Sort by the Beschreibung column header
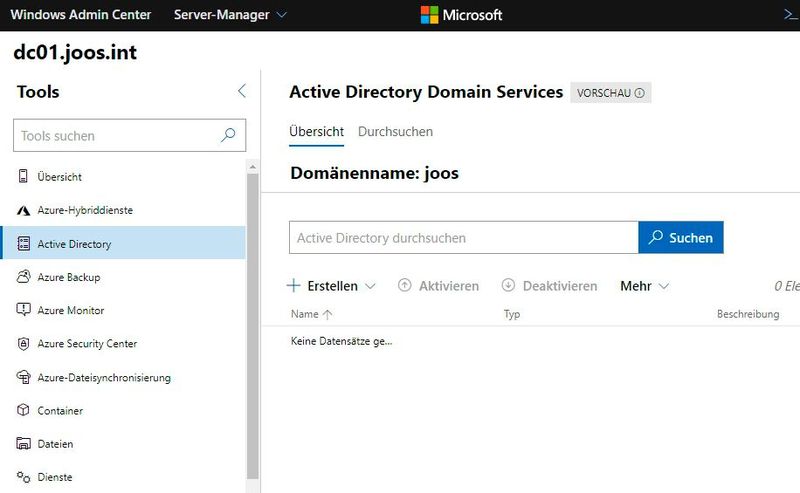800x493 pixels. pos(748,314)
